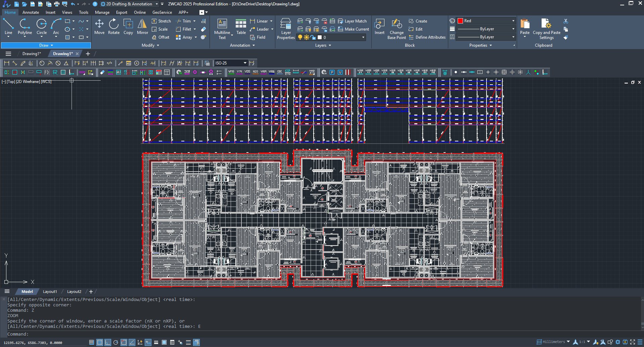
Task: Click the Make Current button
Action: [353, 29]
